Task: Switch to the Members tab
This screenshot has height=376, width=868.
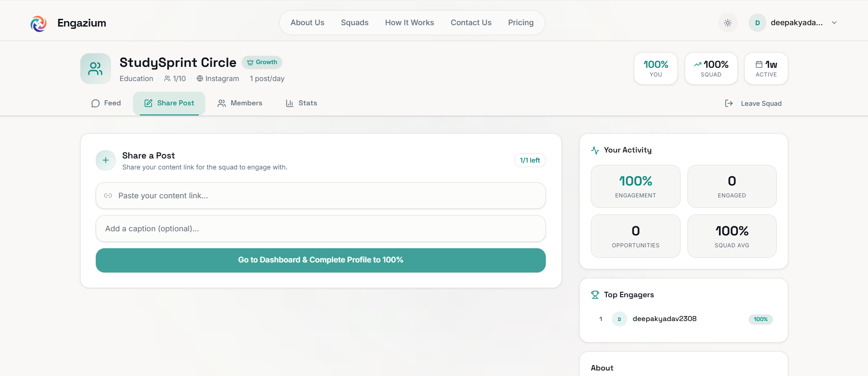Action: click(x=240, y=104)
